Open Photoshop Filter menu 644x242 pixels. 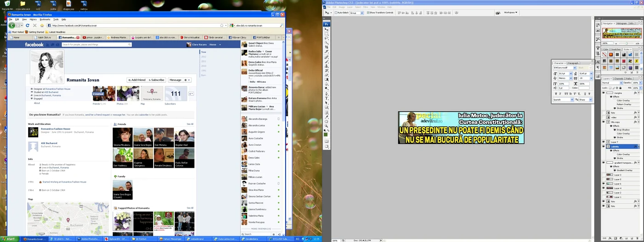365,7
